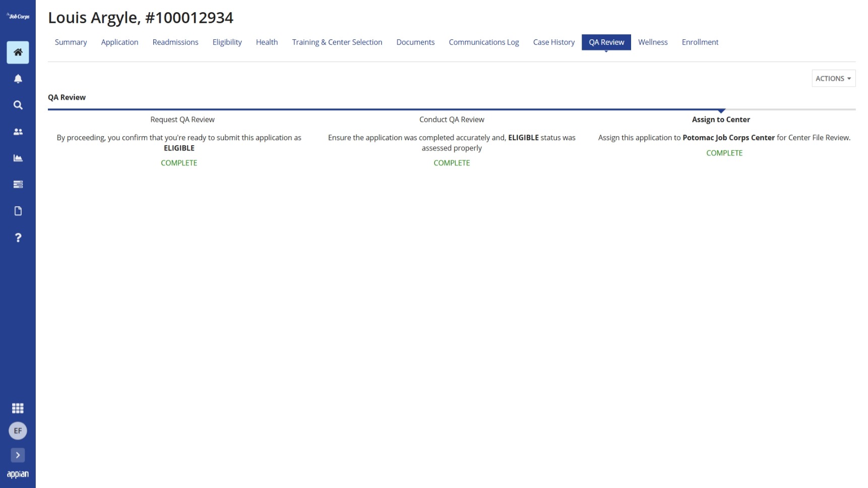Open the people group icon
The width and height of the screenshot is (868, 488).
click(18, 132)
